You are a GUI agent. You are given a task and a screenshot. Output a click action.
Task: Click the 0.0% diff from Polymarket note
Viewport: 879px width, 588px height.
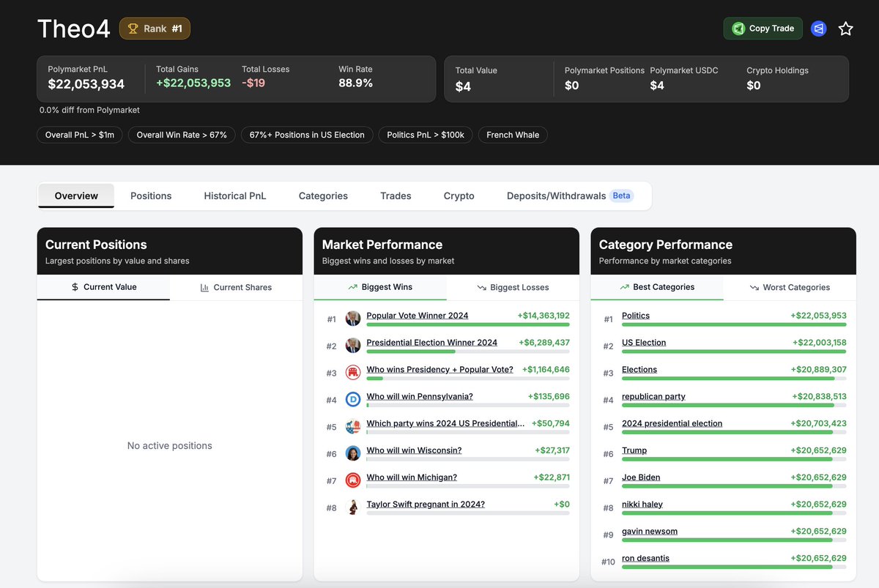tap(89, 110)
